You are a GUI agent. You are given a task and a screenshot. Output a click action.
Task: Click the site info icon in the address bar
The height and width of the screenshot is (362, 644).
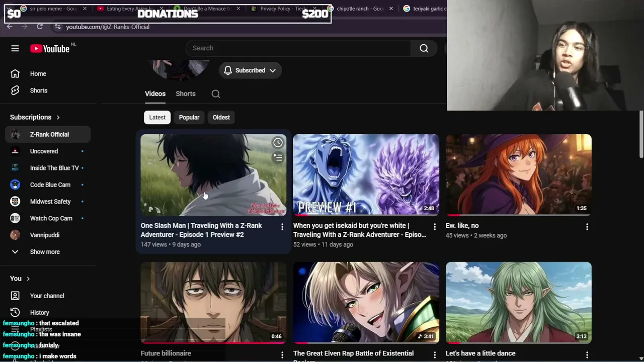tap(58, 27)
